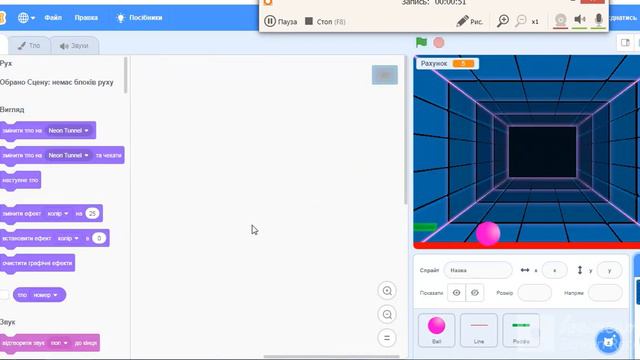Click 'очистити графічні ефекти' block

[x=37, y=263]
